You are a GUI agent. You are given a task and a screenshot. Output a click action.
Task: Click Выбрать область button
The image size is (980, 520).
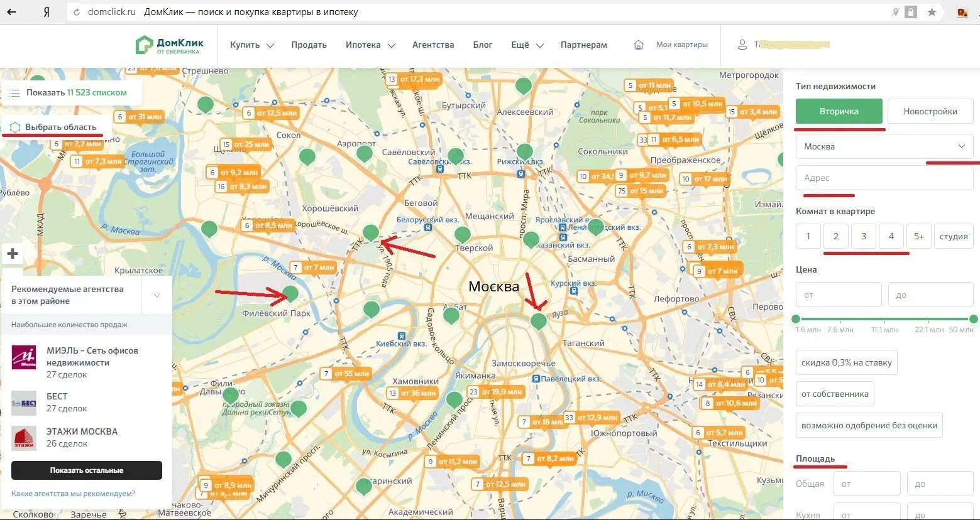pos(57,127)
